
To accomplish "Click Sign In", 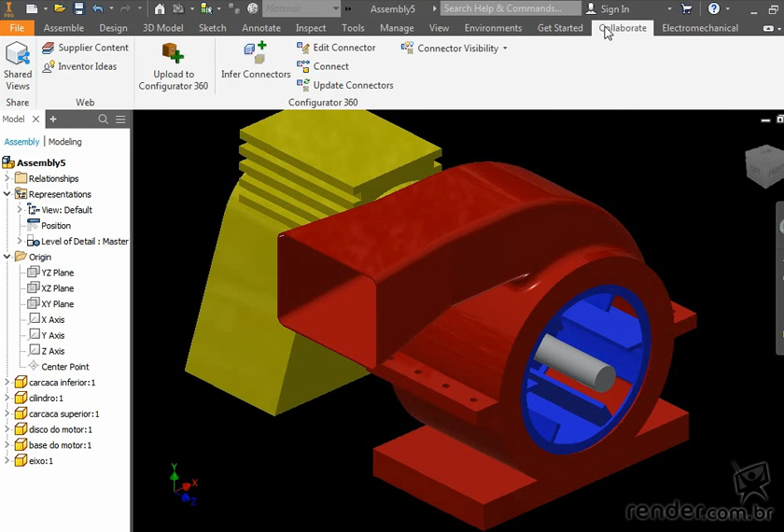I will (608, 8).
